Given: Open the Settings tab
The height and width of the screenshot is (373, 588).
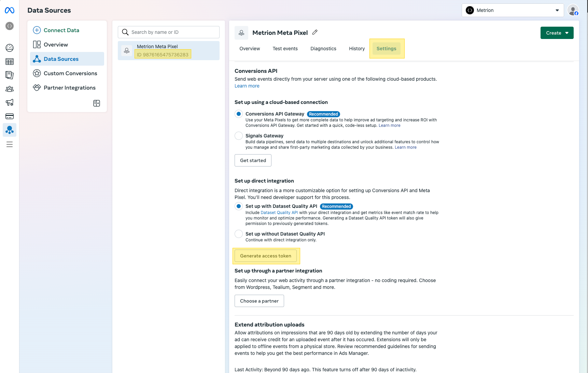Looking at the screenshot, I should pos(387,49).
